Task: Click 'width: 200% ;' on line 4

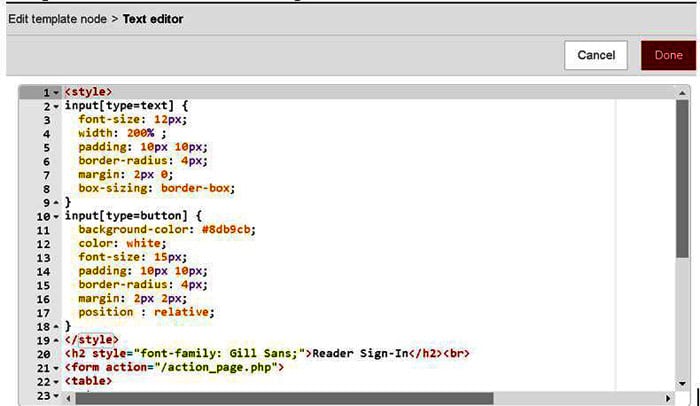Action: pos(122,133)
